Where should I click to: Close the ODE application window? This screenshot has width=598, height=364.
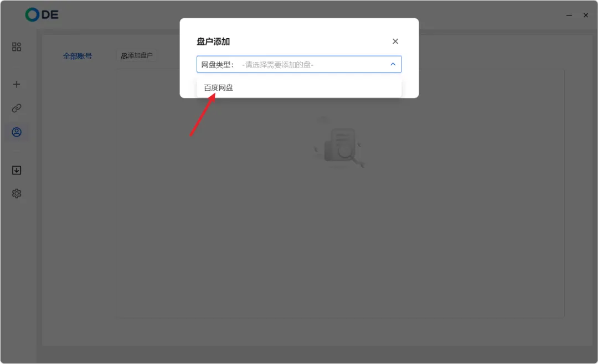[586, 15]
